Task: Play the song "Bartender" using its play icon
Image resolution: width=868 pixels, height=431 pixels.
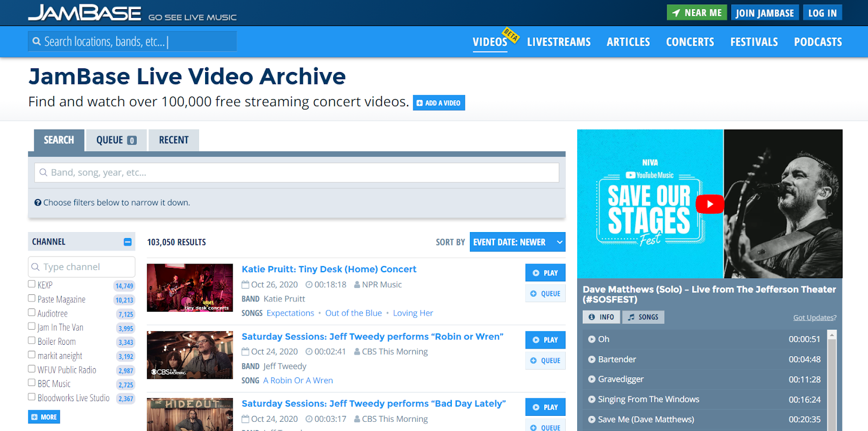Action: click(x=592, y=359)
